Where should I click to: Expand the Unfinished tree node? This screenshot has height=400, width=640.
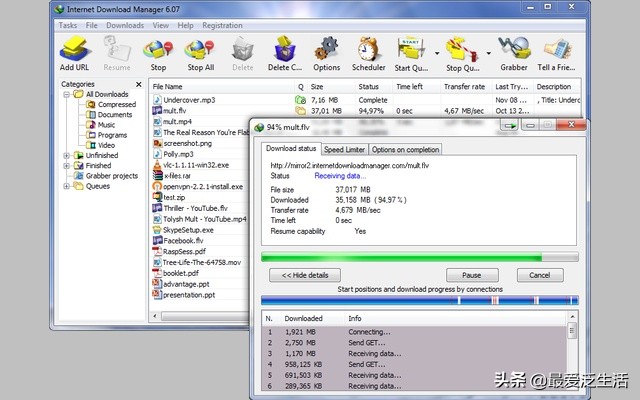tap(67, 156)
